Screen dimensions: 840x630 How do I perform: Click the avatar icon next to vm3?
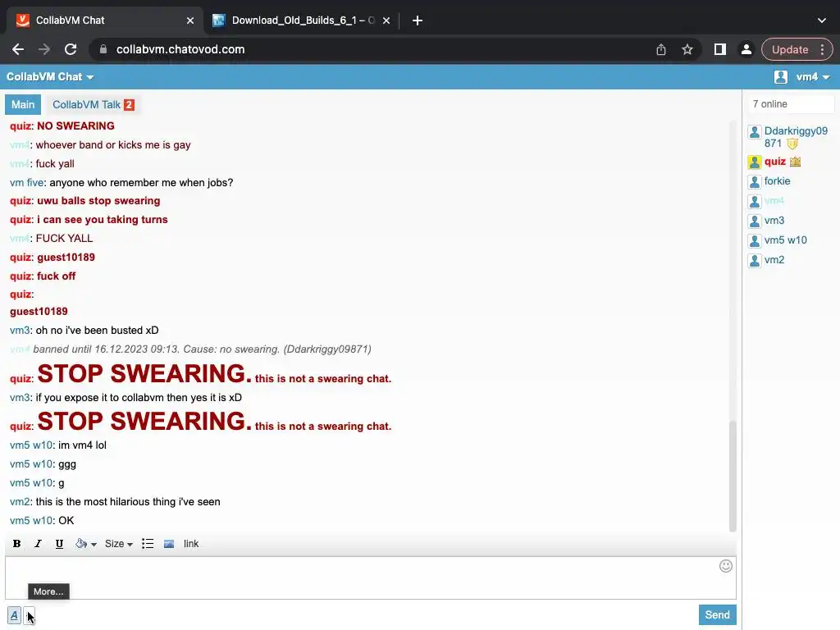pos(755,221)
